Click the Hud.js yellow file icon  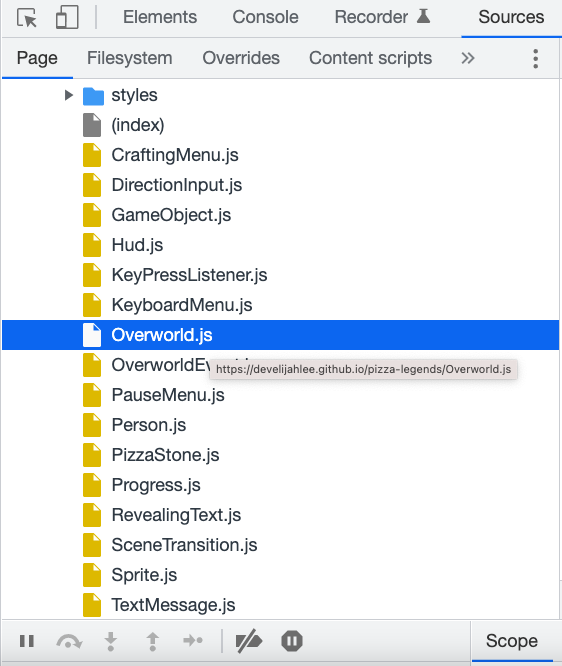(92, 245)
